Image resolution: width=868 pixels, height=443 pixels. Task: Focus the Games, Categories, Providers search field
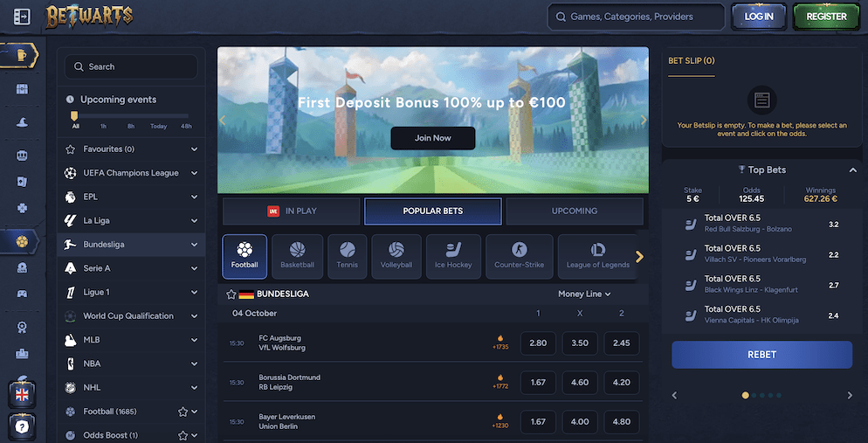(x=636, y=17)
